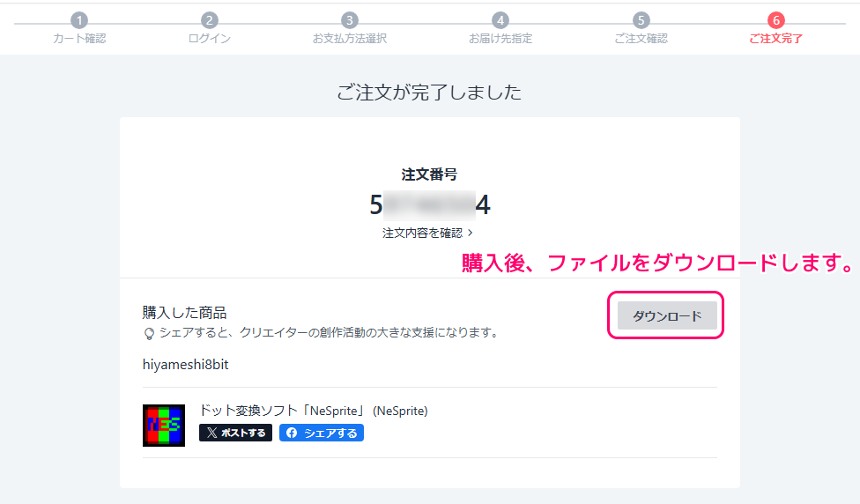The width and height of the screenshot is (860, 504).
Task: Click the ご注文が完了しました heading
Action: click(x=429, y=92)
